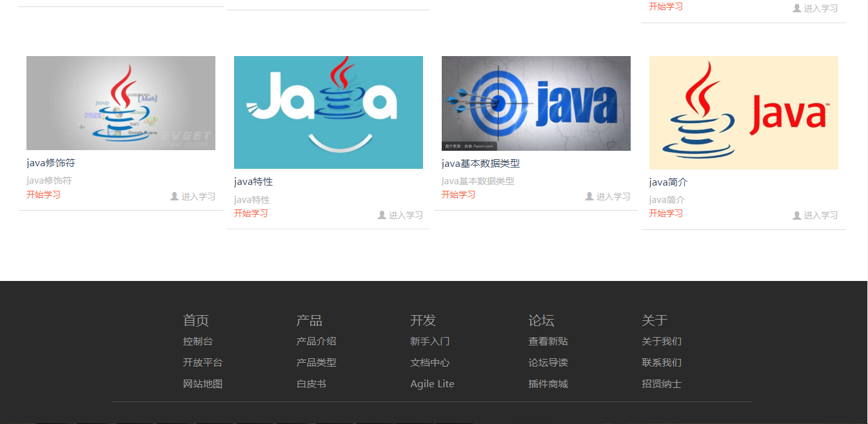Screen dimensions: 868x424
Task: Open 关于 footer heading
Action: (x=655, y=320)
